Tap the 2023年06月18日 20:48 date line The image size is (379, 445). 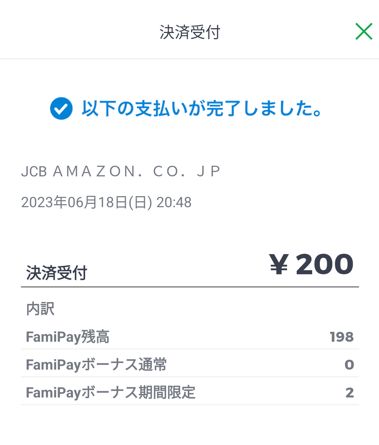pos(106,202)
